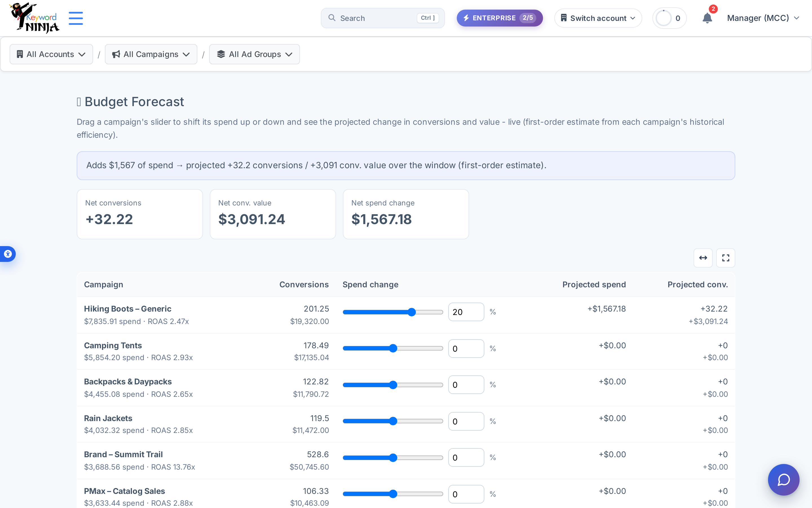Click the $19,320.00 conversion value cell
Image resolution: width=812 pixels, height=508 pixels.
(x=309, y=321)
